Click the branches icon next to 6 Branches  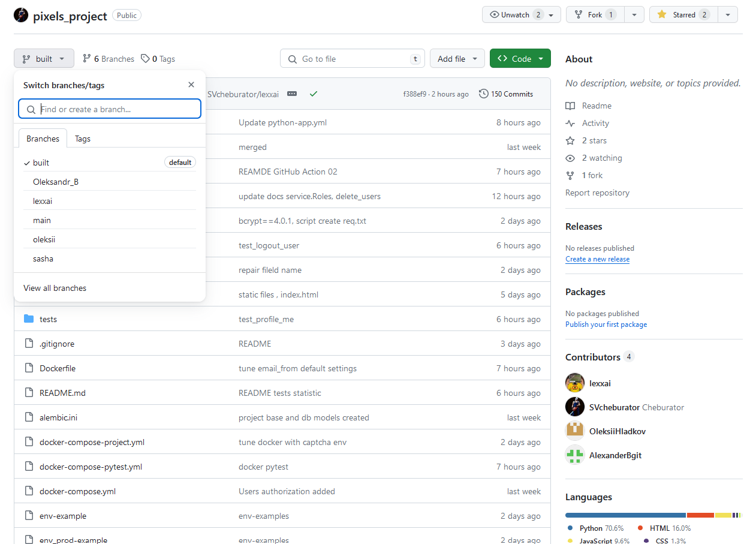[87, 59]
